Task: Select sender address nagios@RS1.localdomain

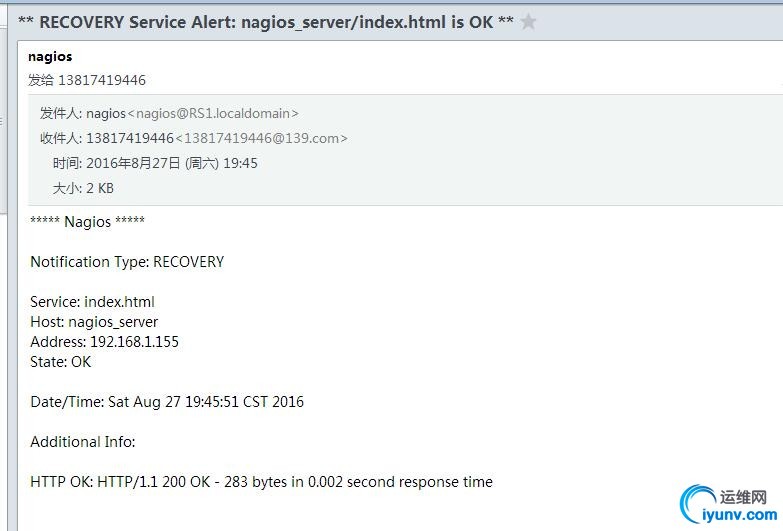Action: point(213,113)
